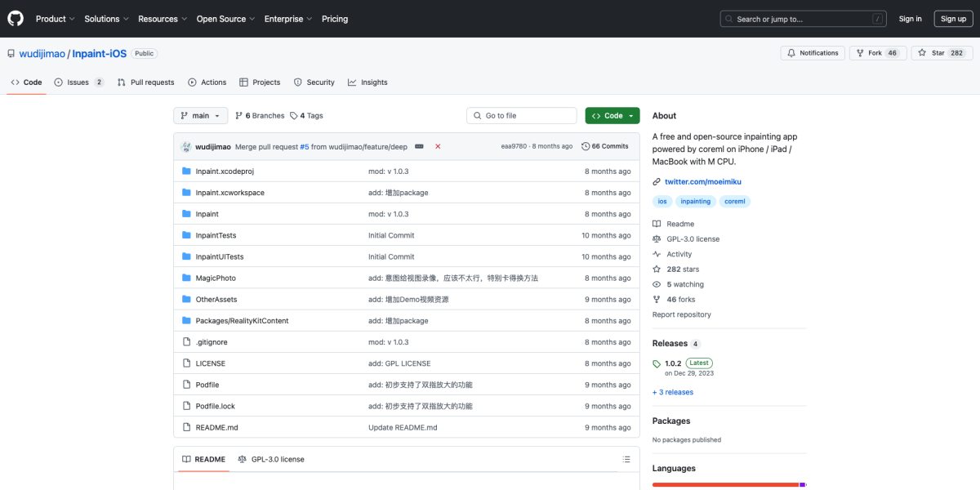980x490 pixels.
Task: Click the twitter.com/moeimiku link
Action: [702, 181]
